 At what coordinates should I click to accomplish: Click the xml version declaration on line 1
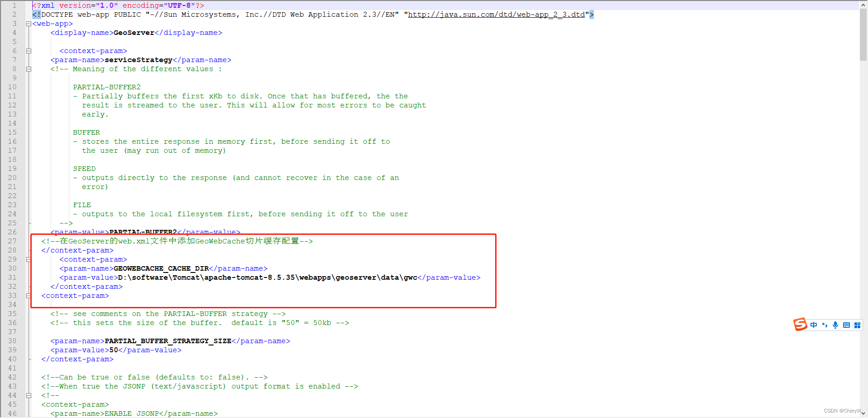pyautogui.click(x=118, y=5)
